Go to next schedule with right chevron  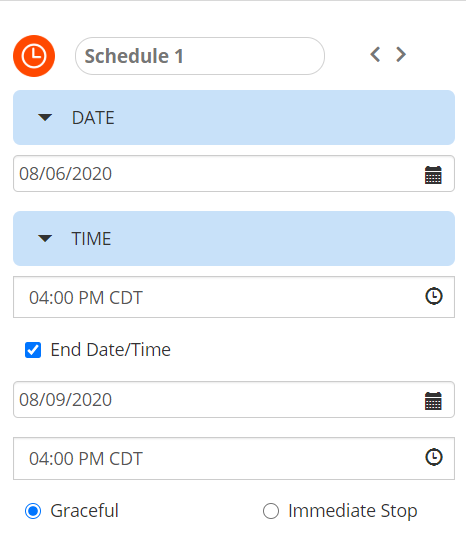click(x=401, y=55)
